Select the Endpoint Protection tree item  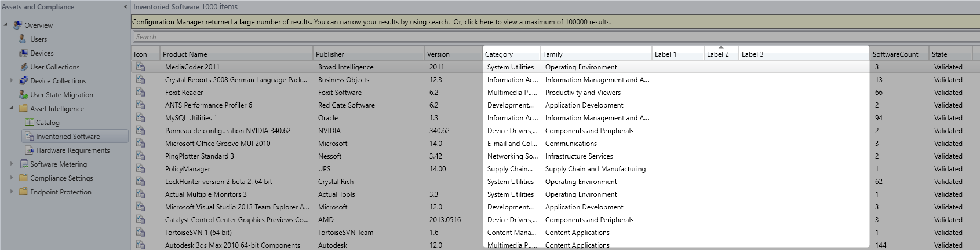61,192
